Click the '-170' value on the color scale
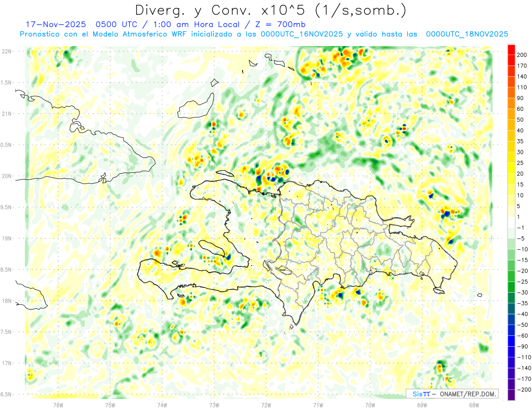 (x=523, y=379)
